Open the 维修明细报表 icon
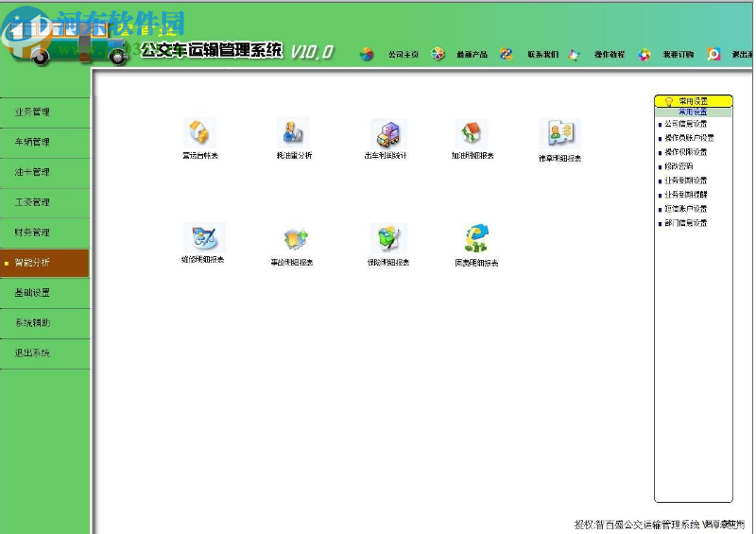Screen dimensions: 756x534 [204, 237]
